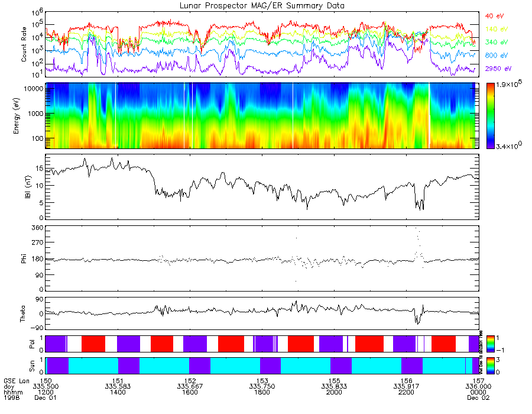Click the '335.917' day-of-year tick label
Image resolution: width=532 pixels, height=414 pixels.
[x=406, y=387]
